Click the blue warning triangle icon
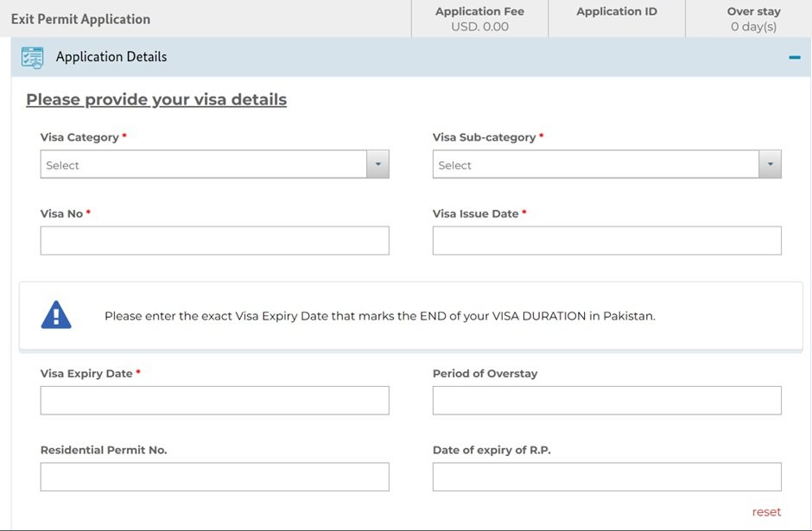The width and height of the screenshot is (812, 531). pos(56,314)
